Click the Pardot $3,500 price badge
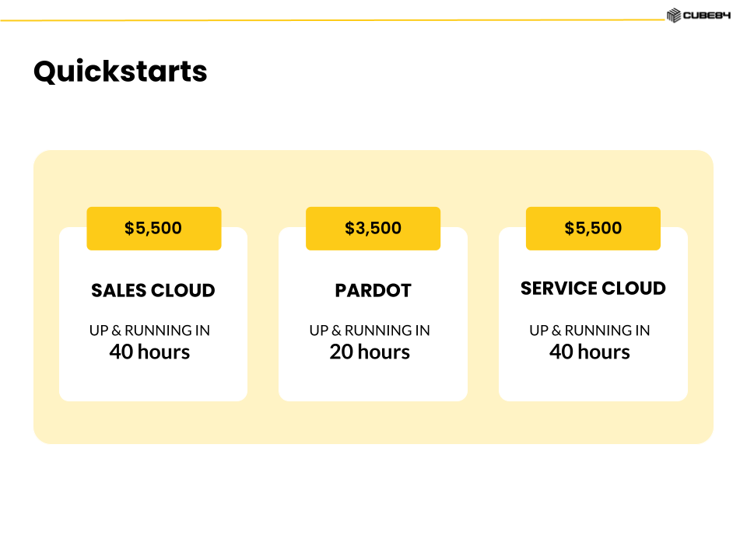This screenshot has width=747, height=560. (373, 228)
